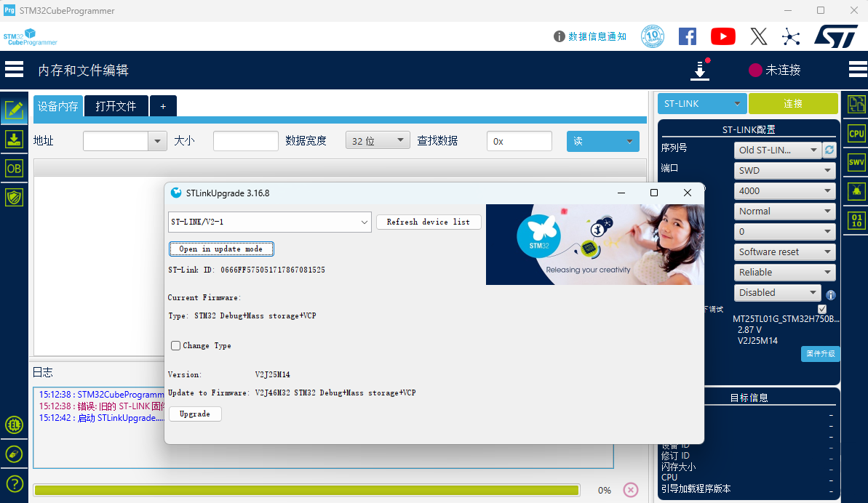Image resolution: width=868 pixels, height=503 pixels.
Task: Open the 32 位 data width dropdown
Action: [x=378, y=141]
